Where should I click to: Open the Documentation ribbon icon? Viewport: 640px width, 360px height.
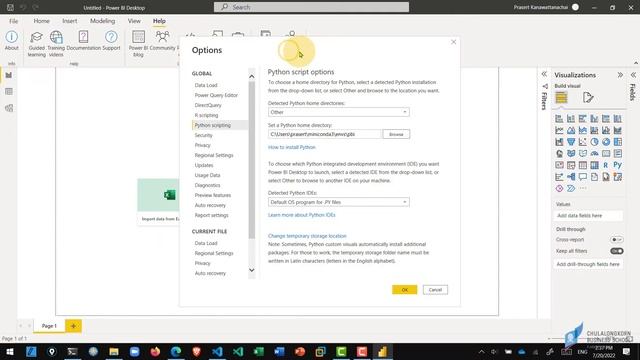83,41
